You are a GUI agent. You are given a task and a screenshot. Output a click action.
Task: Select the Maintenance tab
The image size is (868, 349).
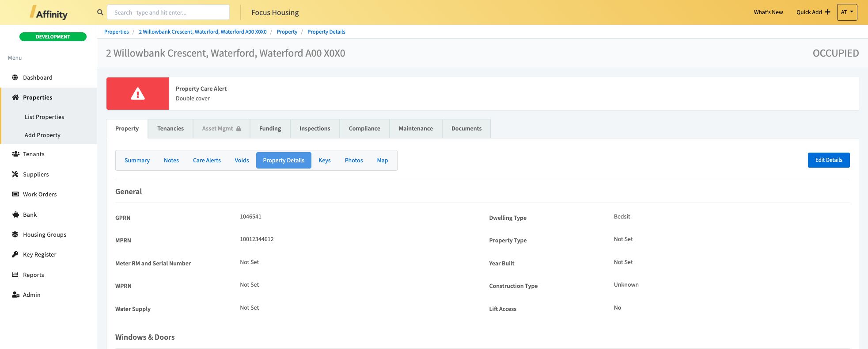pyautogui.click(x=416, y=129)
